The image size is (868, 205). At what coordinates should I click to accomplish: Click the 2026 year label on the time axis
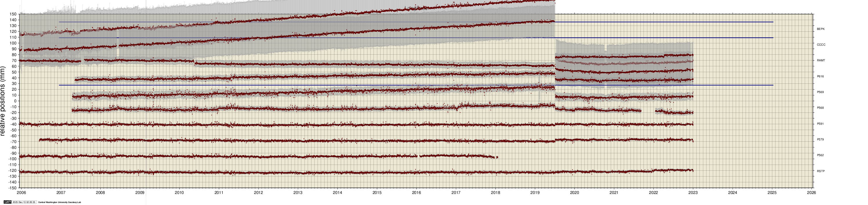(x=811, y=193)
